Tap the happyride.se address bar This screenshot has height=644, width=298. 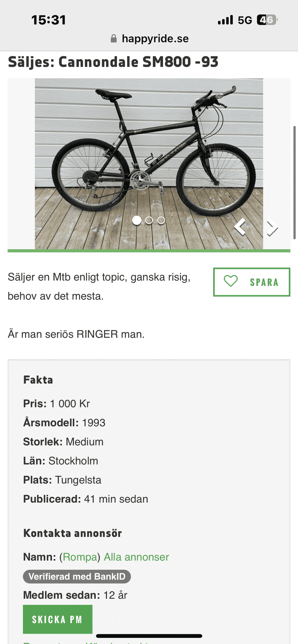point(155,39)
